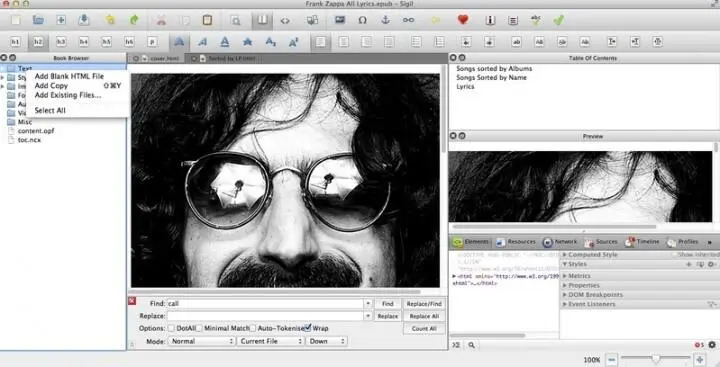This screenshot has width=720, height=367.
Task: Switch to the Resources inspector tab
Action: tap(516, 242)
